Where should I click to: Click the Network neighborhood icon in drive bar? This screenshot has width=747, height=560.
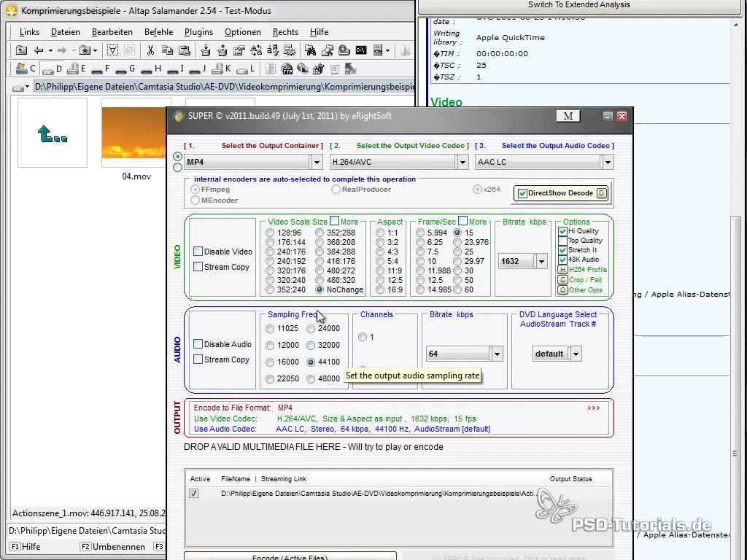[x=303, y=69]
